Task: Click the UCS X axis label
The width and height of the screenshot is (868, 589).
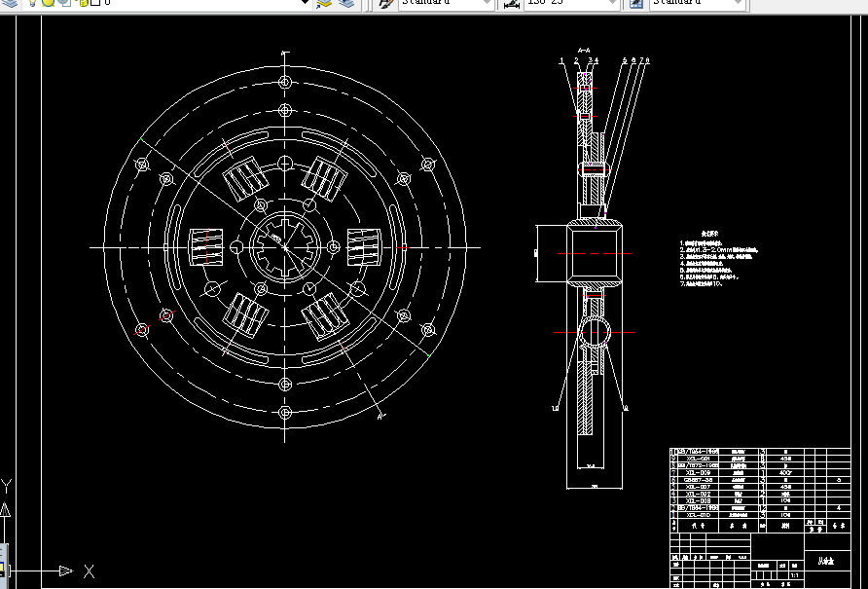Action: (89, 571)
